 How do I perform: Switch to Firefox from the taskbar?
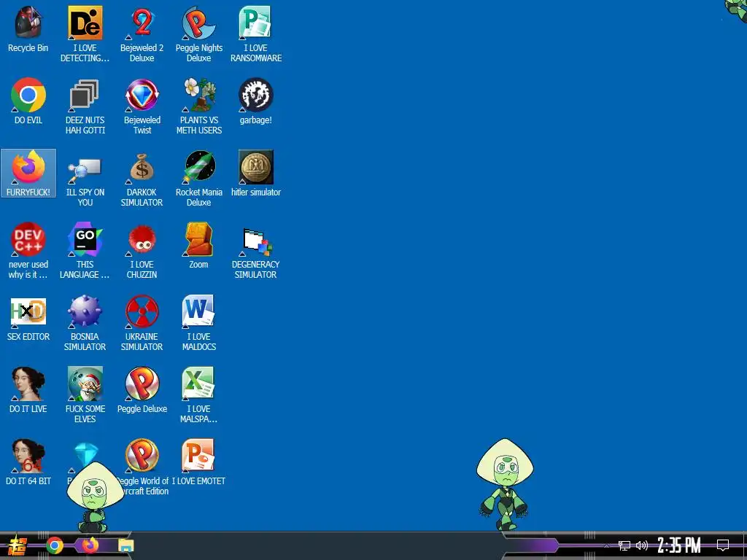point(90,545)
